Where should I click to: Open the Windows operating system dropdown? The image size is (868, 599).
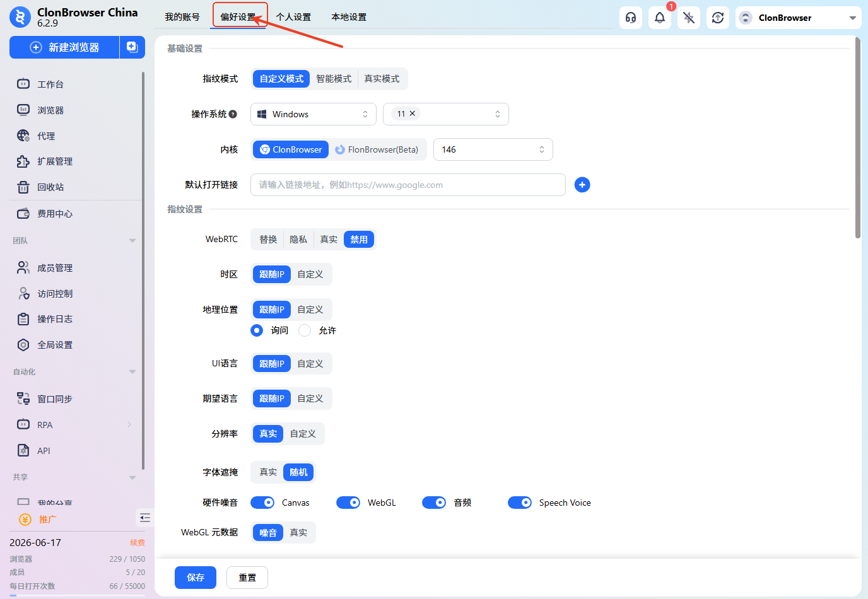tap(314, 114)
